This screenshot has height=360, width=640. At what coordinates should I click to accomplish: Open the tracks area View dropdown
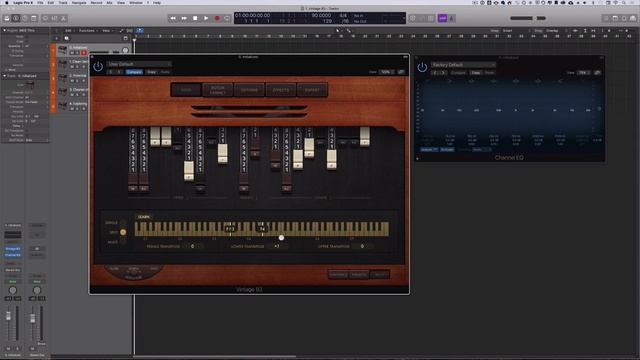(107, 31)
